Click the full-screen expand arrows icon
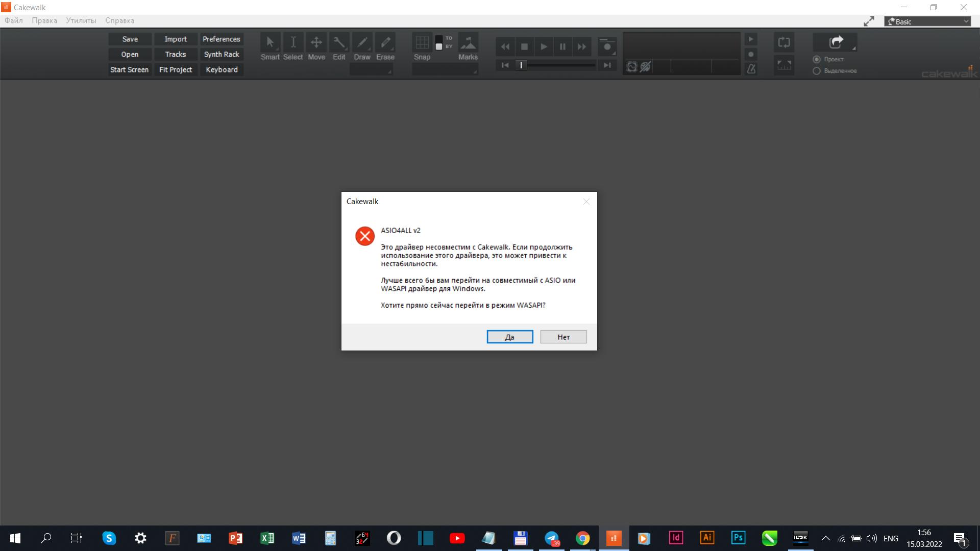980x551 pixels. pyautogui.click(x=869, y=21)
